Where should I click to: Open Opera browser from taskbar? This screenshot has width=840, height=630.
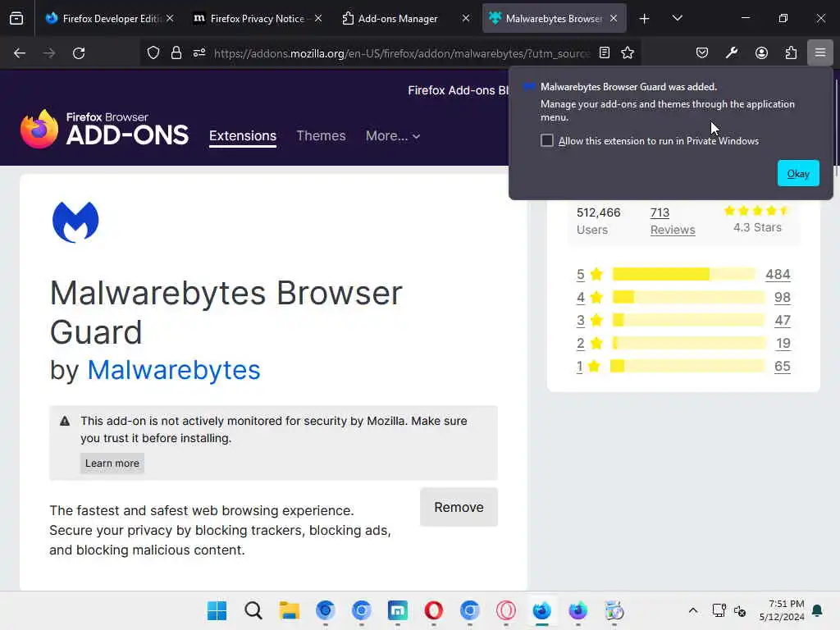click(x=433, y=610)
